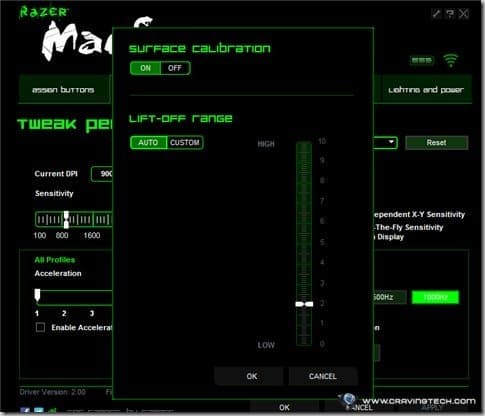Click the surface calibration heading
This screenshot has height=416, width=485.
click(x=200, y=48)
